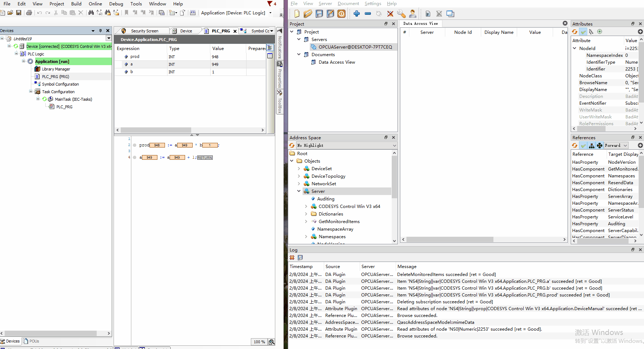644x349 pixels.
Task: Refresh the Address Space with orange arrows icon
Action: (292, 145)
